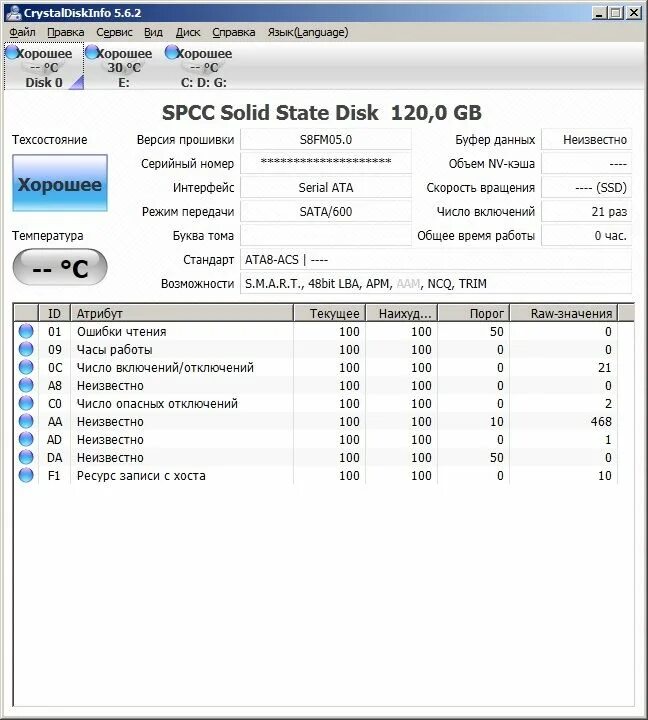Open the Диск menu
Screen dimensions: 648x720
coord(188,32)
